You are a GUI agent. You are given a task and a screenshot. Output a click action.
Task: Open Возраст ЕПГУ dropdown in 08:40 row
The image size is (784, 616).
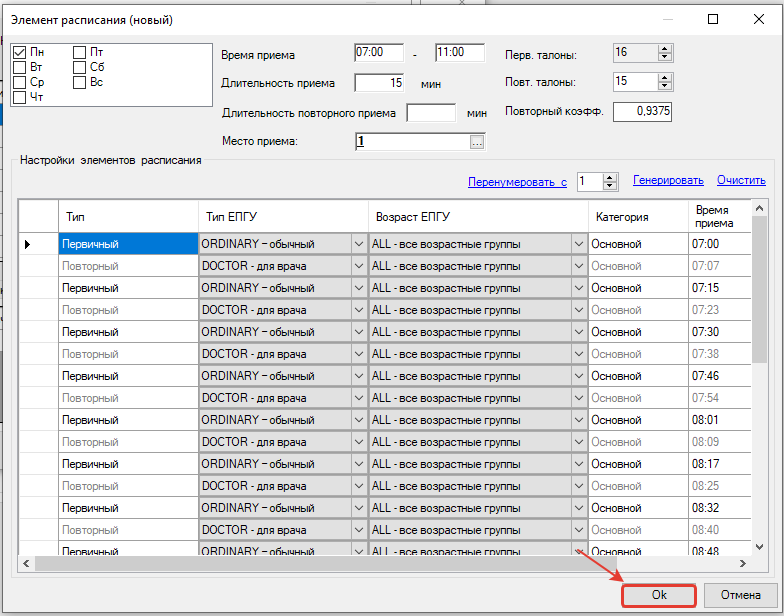click(578, 530)
